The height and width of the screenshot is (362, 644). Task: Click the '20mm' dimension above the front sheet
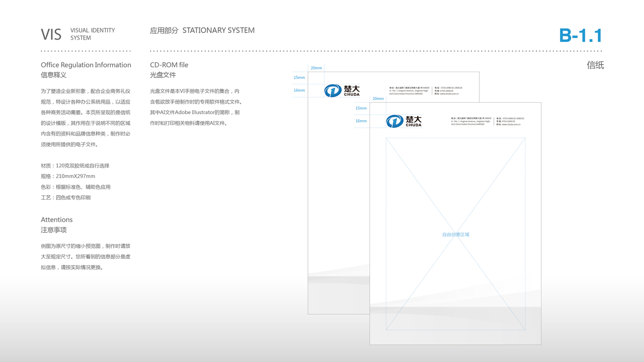tap(378, 99)
